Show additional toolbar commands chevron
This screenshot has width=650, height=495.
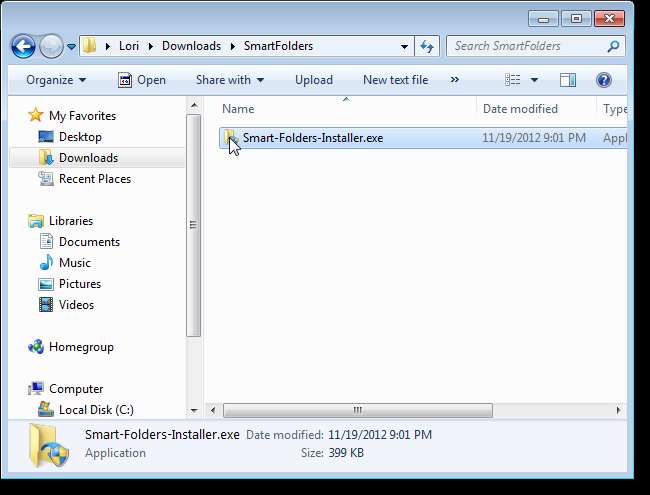click(x=454, y=80)
